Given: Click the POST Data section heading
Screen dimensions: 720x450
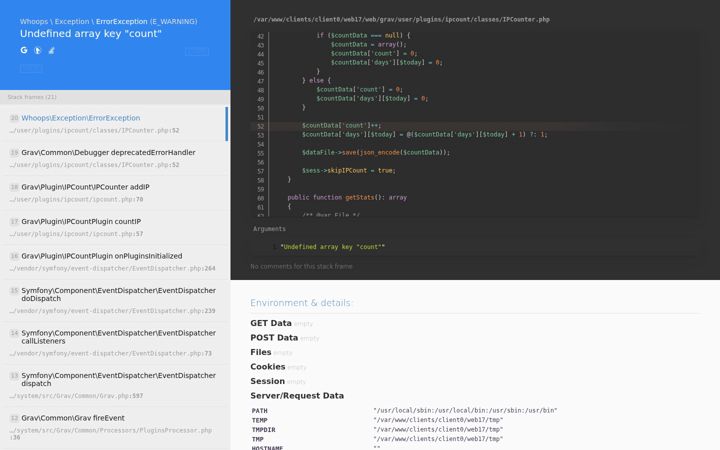Looking at the screenshot, I should click(274, 338).
